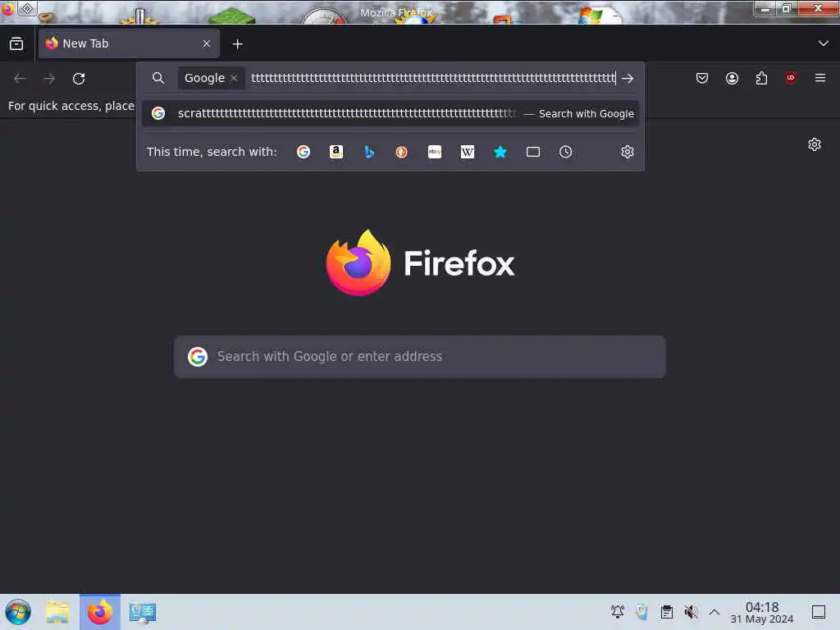Click the show desktop button in tray
Viewport: 840px width, 630px height.
(x=819, y=612)
